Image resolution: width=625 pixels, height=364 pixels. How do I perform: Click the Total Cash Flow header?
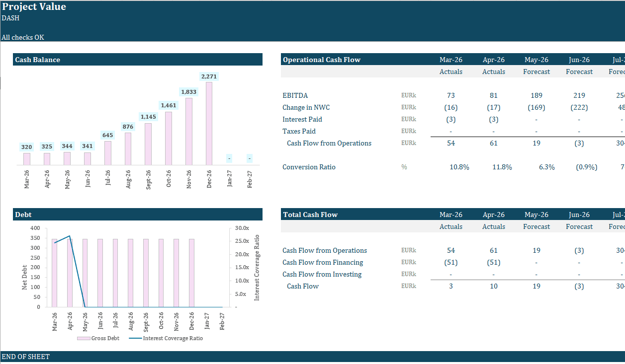coord(309,214)
